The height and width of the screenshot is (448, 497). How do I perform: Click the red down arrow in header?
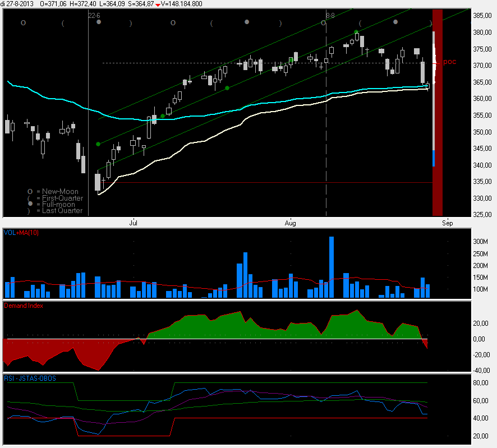158,4
